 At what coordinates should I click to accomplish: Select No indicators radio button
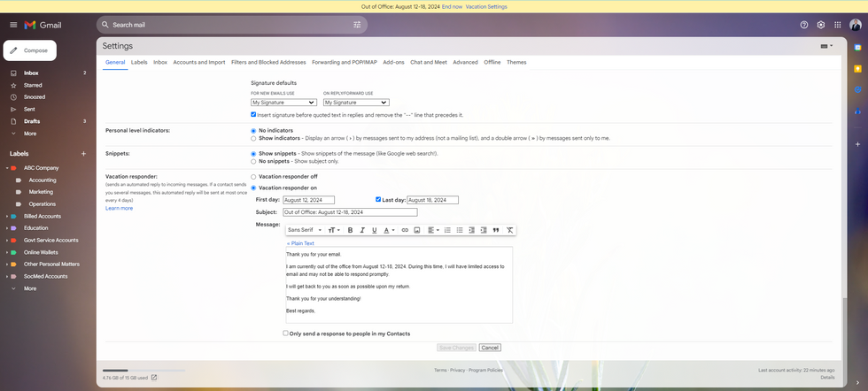(x=253, y=131)
